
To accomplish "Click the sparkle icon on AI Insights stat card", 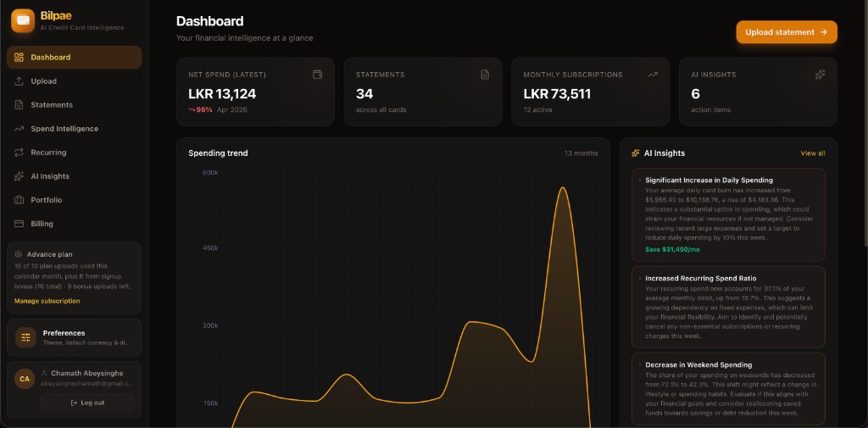I will pyautogui.click(x=820, y=75).
